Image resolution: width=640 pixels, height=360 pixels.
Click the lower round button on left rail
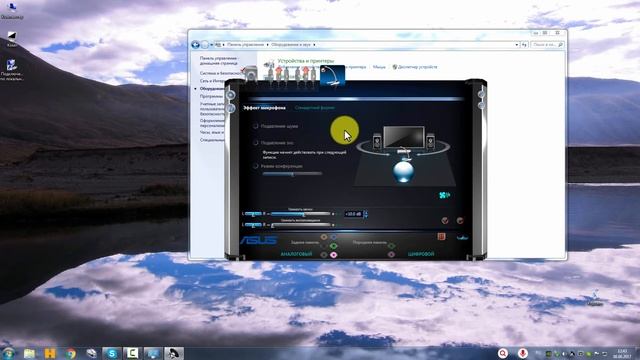[x=231, y=109]
